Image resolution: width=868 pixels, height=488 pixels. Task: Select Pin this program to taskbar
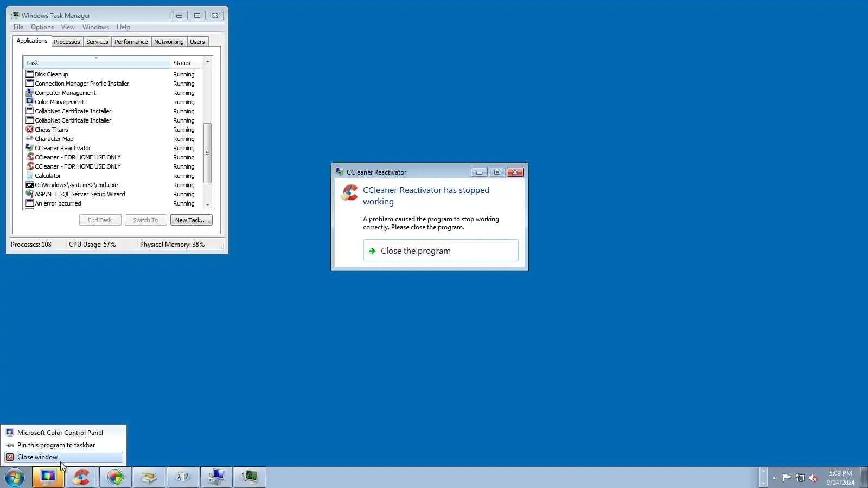[x=63, y=445]
